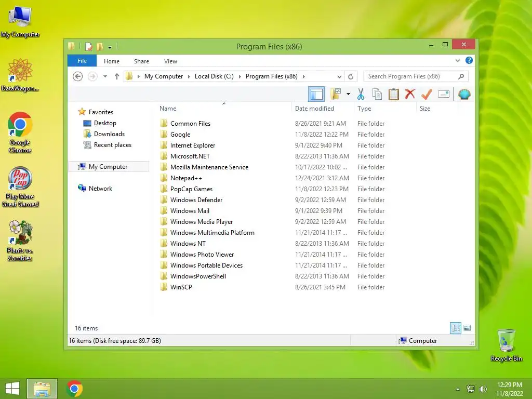This screenshot has width=532, height=399.
Task: Select My Computer in navigation pane
Action: click(x=108, y=167)
